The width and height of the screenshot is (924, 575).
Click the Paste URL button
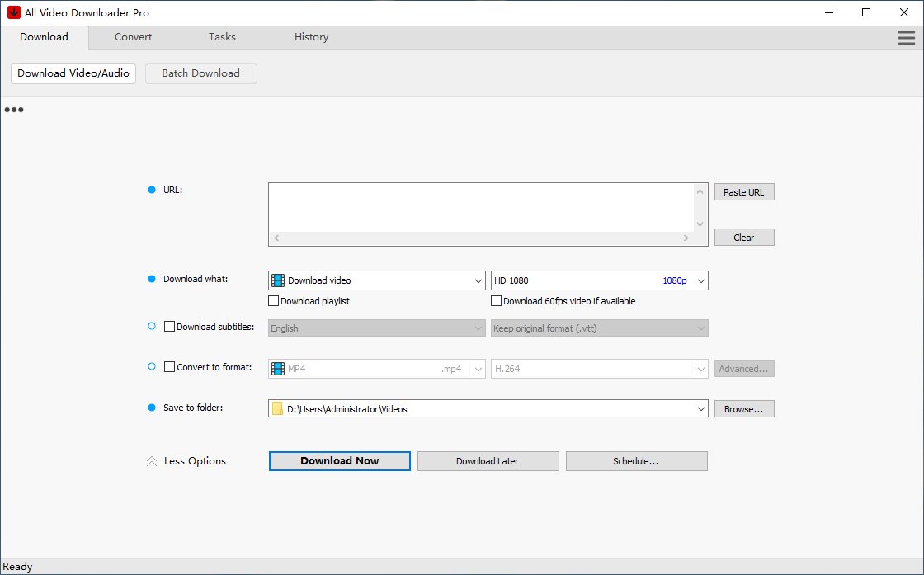[744, 192]
